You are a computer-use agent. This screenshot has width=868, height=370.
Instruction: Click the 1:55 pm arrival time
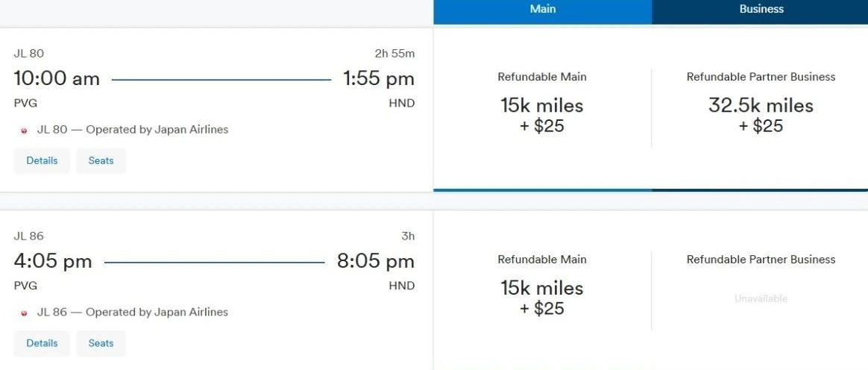(x=378, y=78)
